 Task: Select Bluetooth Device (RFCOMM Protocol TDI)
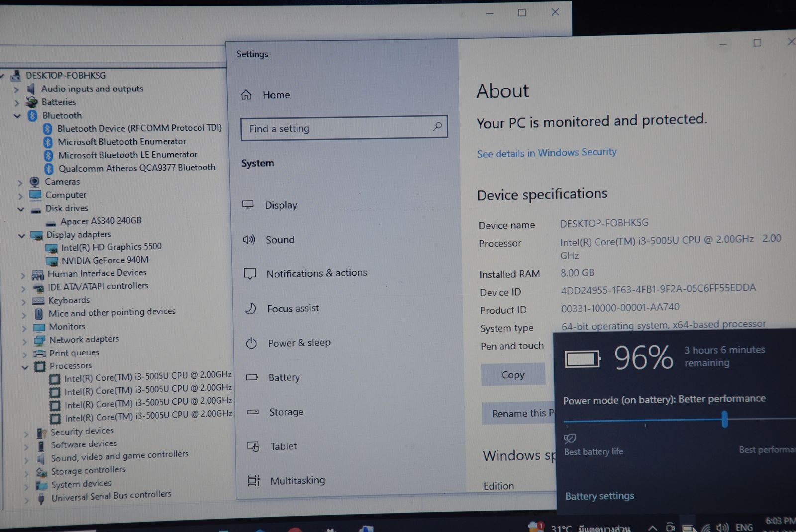[139, 128]
